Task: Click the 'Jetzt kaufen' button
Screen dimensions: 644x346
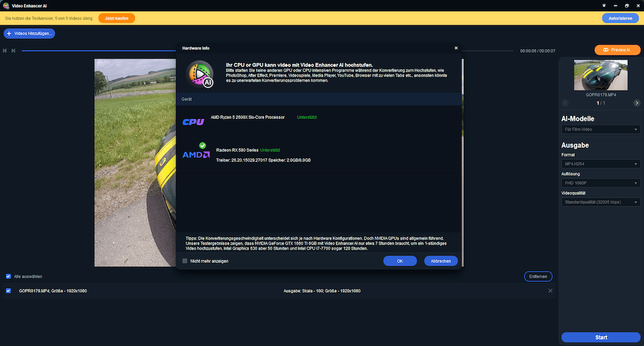Action: coord(116,18)
